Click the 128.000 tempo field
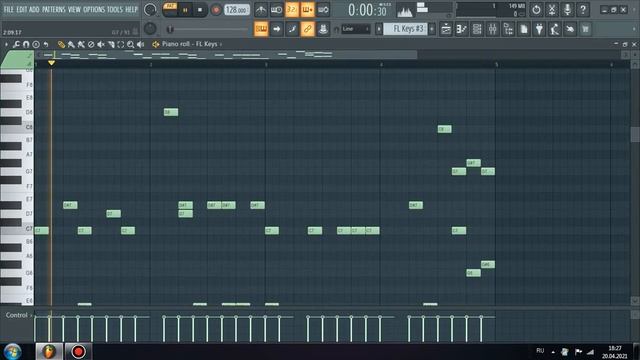This screenshot has height=360, width=640. tap(237, 10)
